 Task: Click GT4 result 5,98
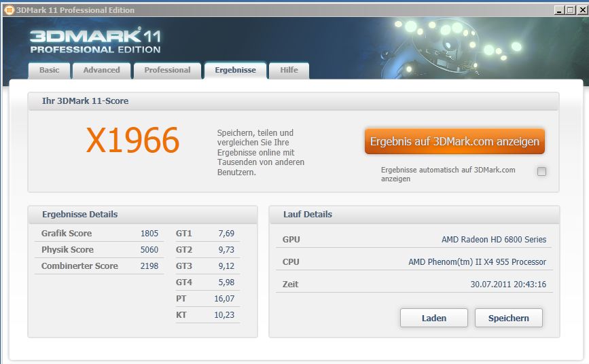click(x=226, y=282)
